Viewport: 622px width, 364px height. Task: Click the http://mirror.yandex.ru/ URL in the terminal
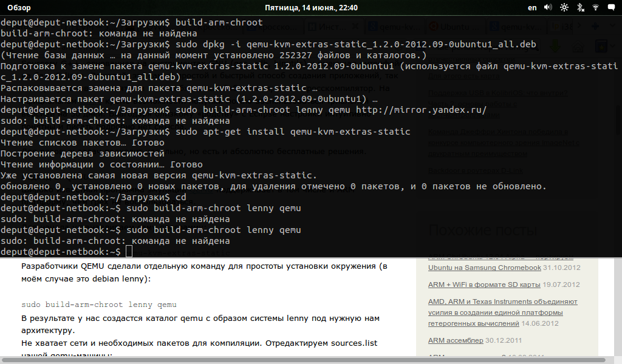(421, 110)
